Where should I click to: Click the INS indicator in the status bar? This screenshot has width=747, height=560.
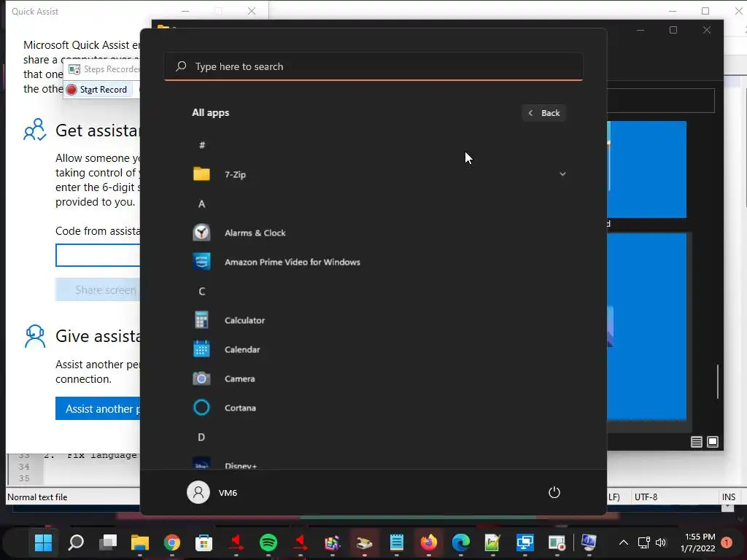coord(729,497)
